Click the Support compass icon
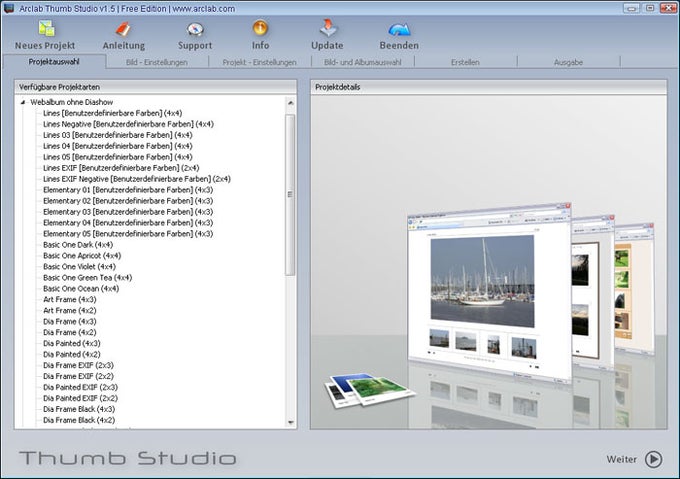680x479 pixels. [195, 29]
